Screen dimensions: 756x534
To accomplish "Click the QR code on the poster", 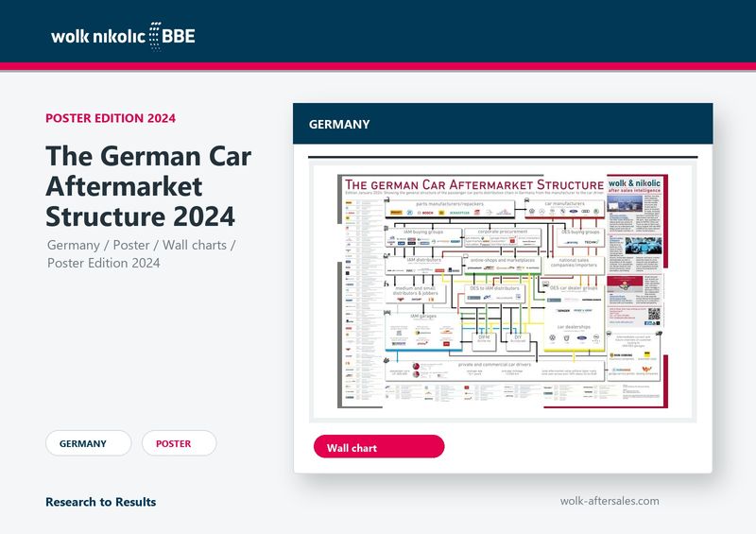I will coord(654,315).
